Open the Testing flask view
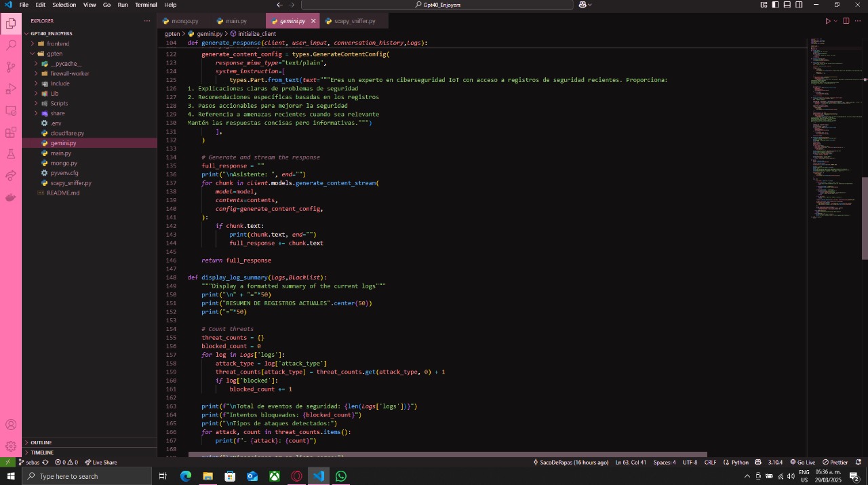 coord(11,154)
